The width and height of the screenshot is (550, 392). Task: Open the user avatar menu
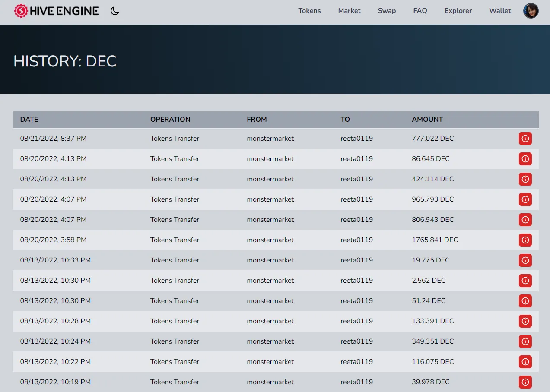pyautogui.click(x=531, y=11)
